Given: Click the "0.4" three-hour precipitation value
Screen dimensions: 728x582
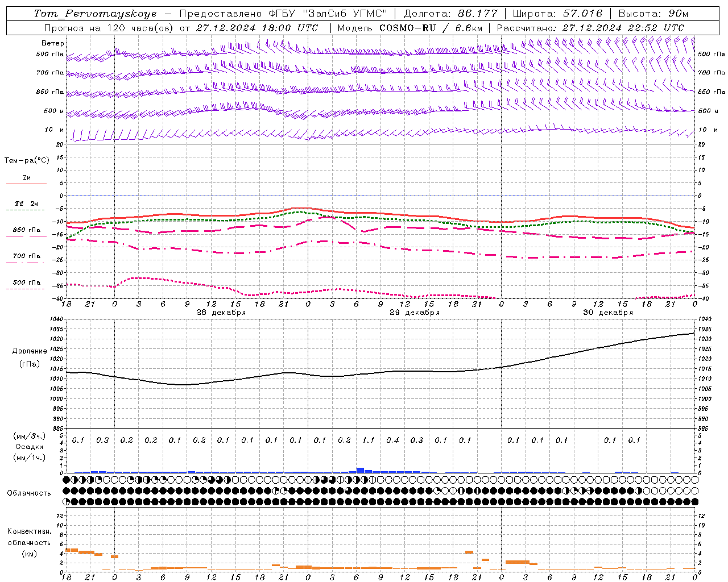Looking at the screenshot, I should [392, 440].
